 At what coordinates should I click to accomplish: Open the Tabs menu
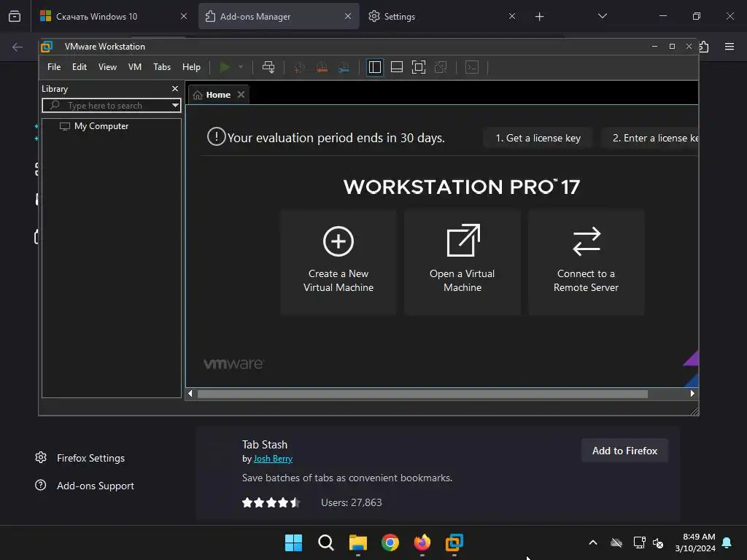(162, 67)
